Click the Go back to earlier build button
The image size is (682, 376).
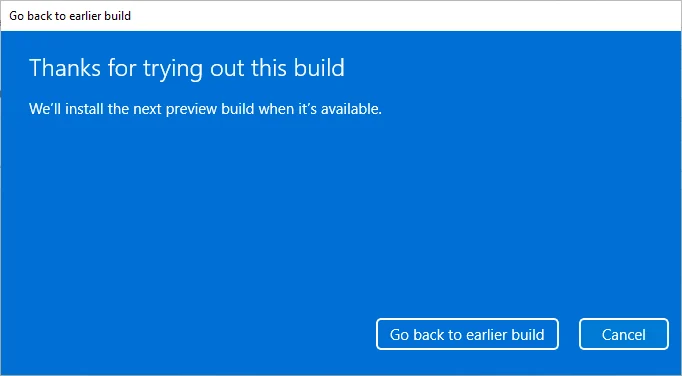(467, 334)
